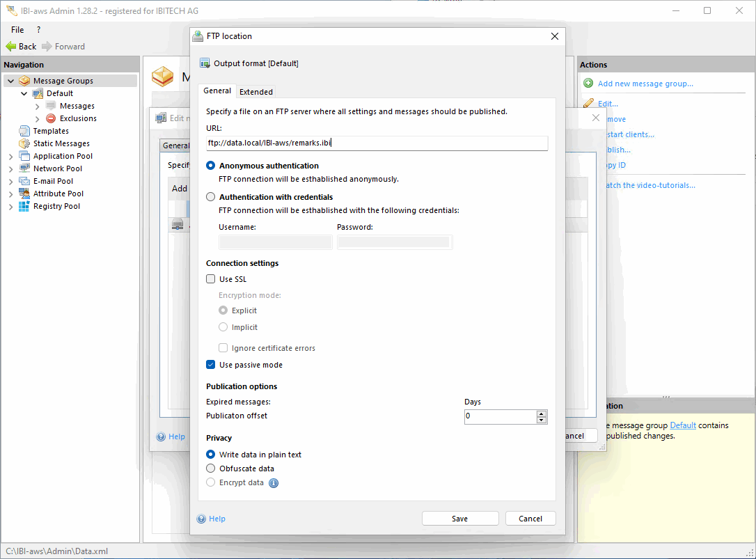The height and width of the screenshot is (559, 756).
Task: Collapse the Message Groups tree node
Action: tap(10, 81)
